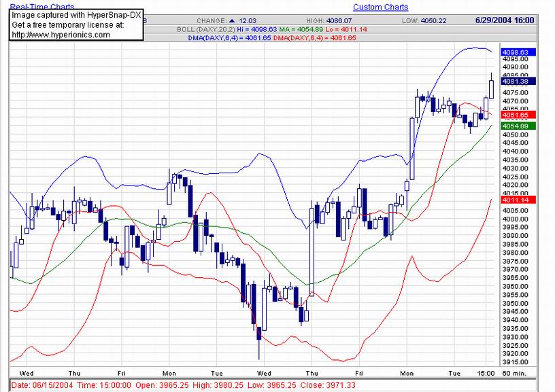The height and width of the screenshot is (392, 555).
Task: Click the BOLL (DAXY,20,2) indicator label
Action: coord(206,29)
